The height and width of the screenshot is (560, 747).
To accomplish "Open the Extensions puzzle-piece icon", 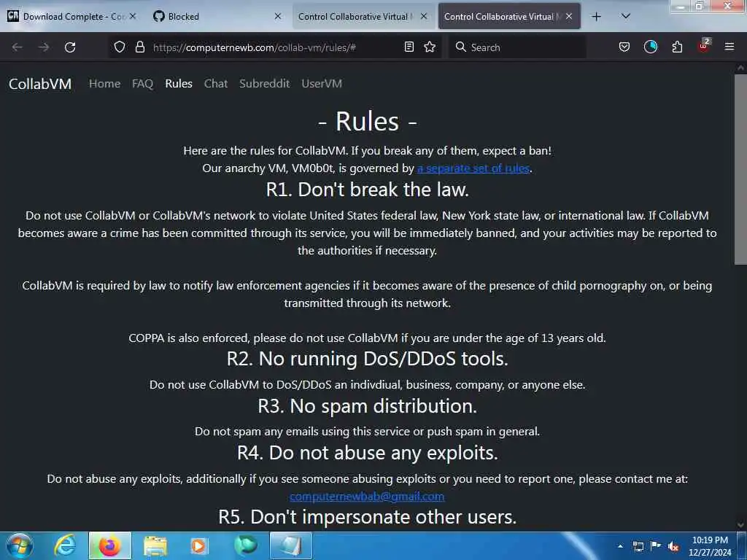I will (x=677, y=47).
